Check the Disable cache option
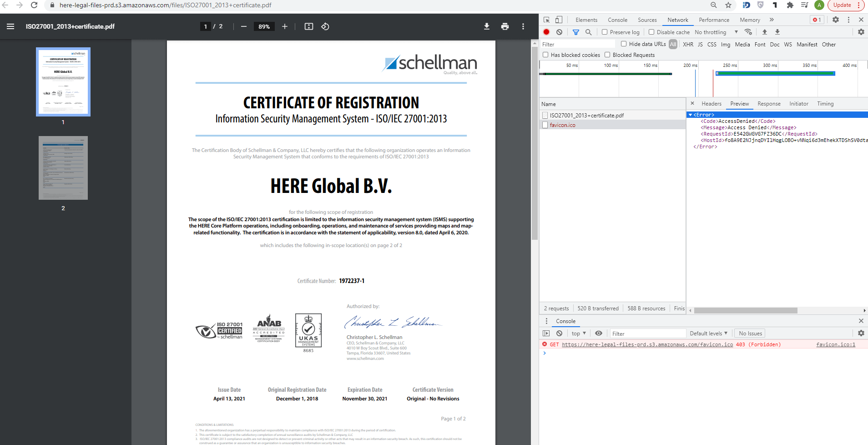 651,32
